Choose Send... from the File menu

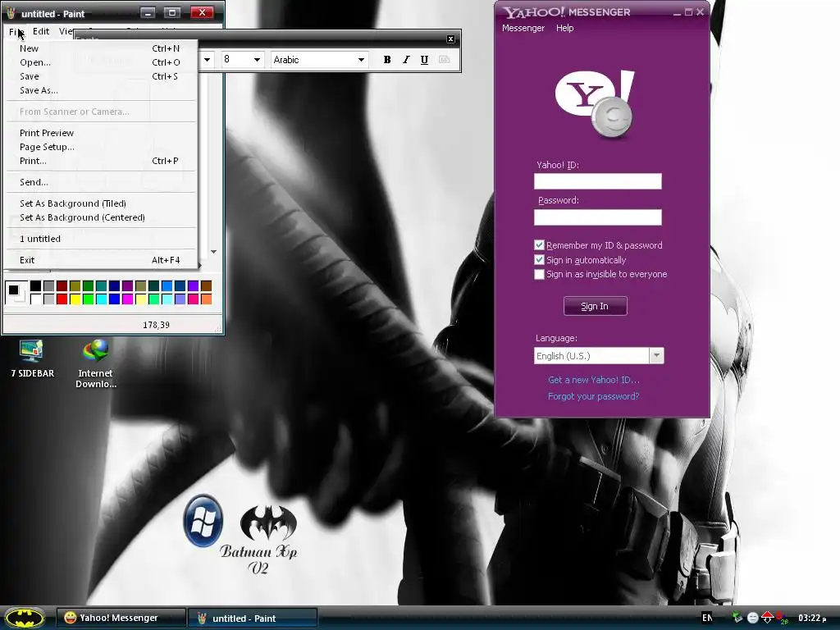click(x=101, y=182)
